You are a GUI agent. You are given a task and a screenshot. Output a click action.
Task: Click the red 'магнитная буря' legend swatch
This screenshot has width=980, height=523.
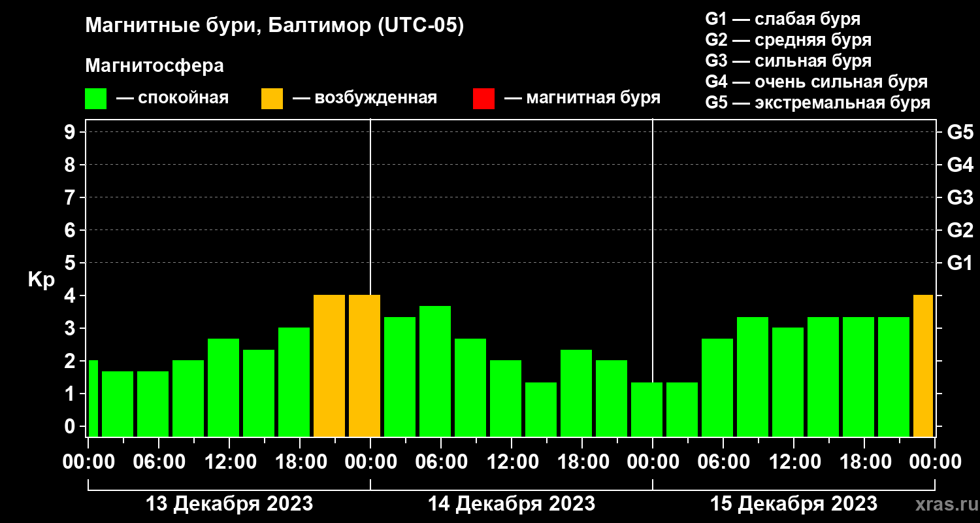coord(483,99)
